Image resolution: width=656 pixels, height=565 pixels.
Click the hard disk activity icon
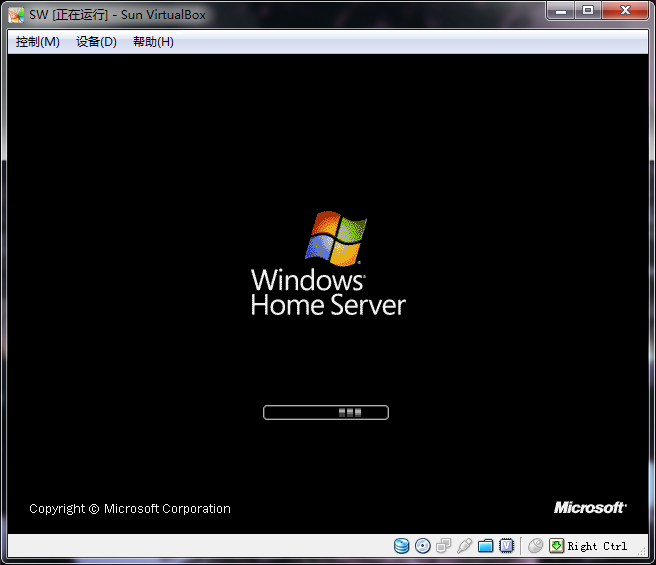[x=402, y=546]
